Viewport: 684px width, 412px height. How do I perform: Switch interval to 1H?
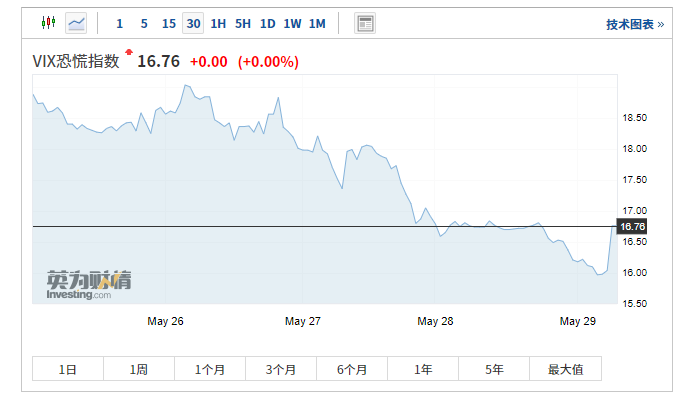[x=218, y=23]
